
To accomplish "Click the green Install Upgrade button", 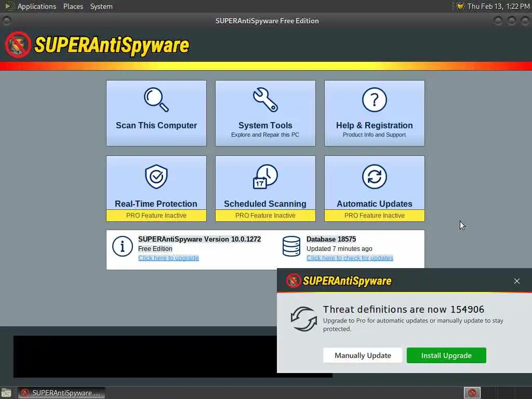I will [x=446, y=355].
